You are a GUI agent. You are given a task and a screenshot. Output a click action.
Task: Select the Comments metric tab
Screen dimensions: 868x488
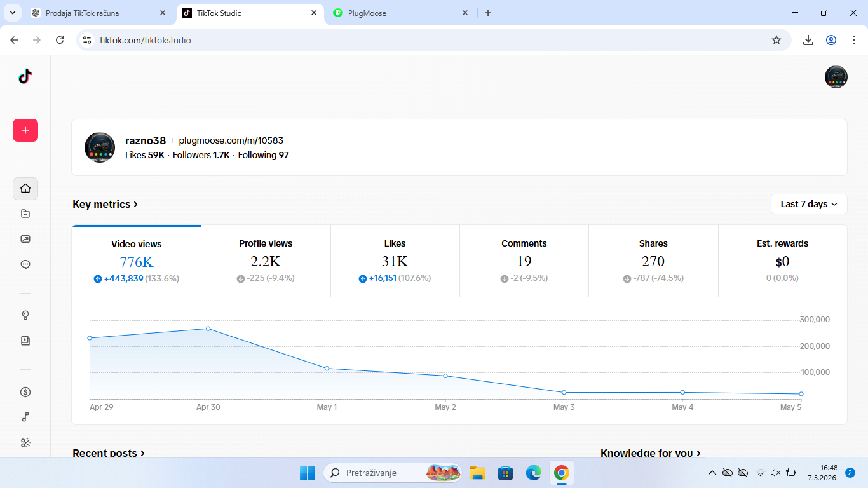point(524,261)
